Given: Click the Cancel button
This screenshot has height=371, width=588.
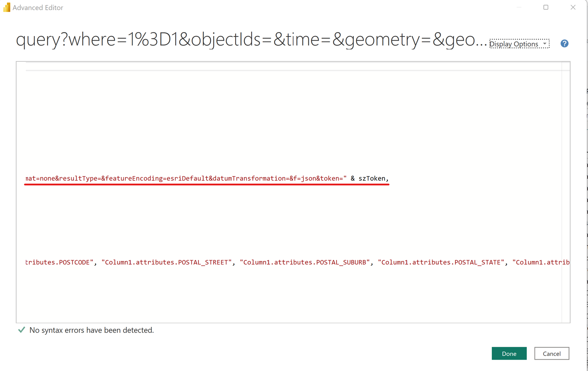Looking at the screenshot, I should 552,353.
